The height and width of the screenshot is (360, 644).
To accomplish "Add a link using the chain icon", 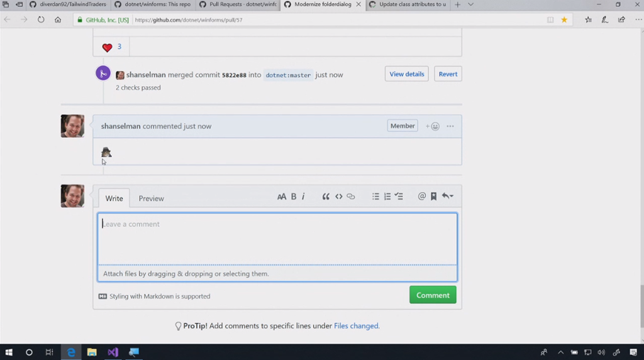I will pos(351,197).
